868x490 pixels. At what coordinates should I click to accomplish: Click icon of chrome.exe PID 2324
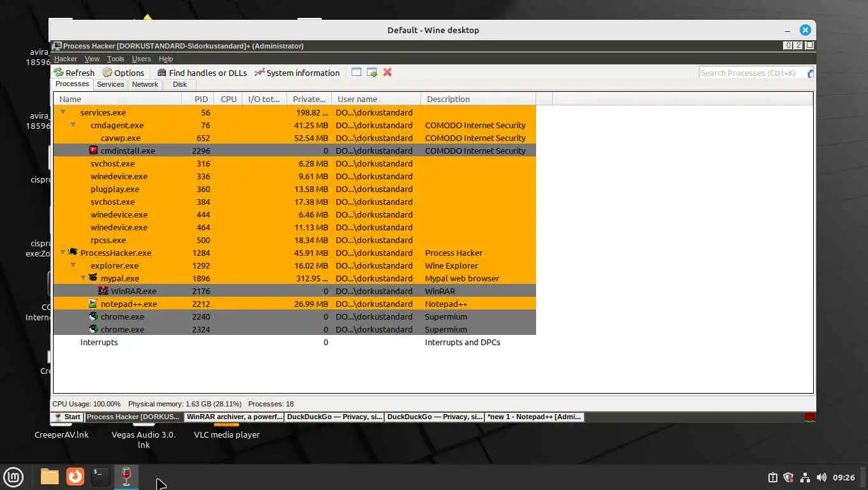tap(93, 329)
